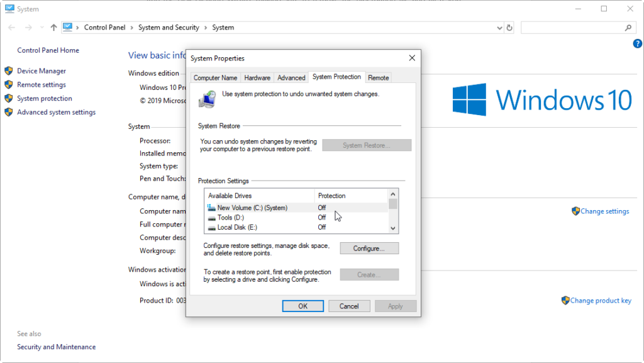Select the Advanced tab
This screenshot has width=644, height=363.
[291, 78]
